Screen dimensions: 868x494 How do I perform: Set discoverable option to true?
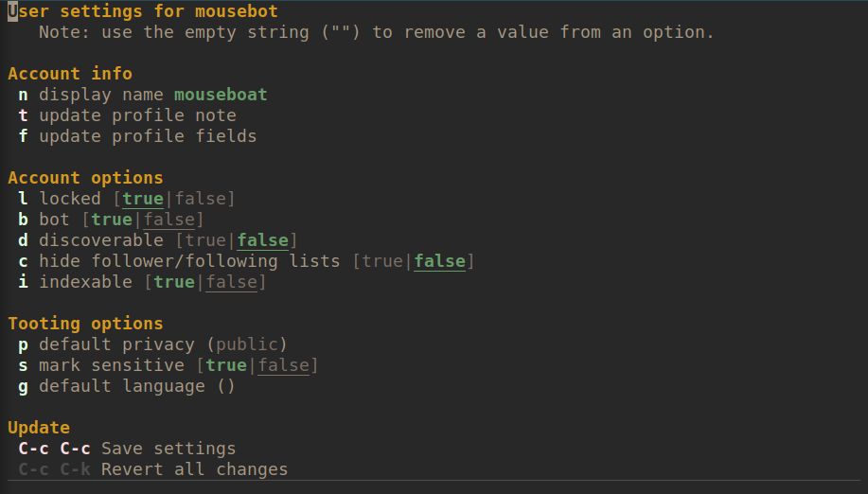(x=205, y=240)
